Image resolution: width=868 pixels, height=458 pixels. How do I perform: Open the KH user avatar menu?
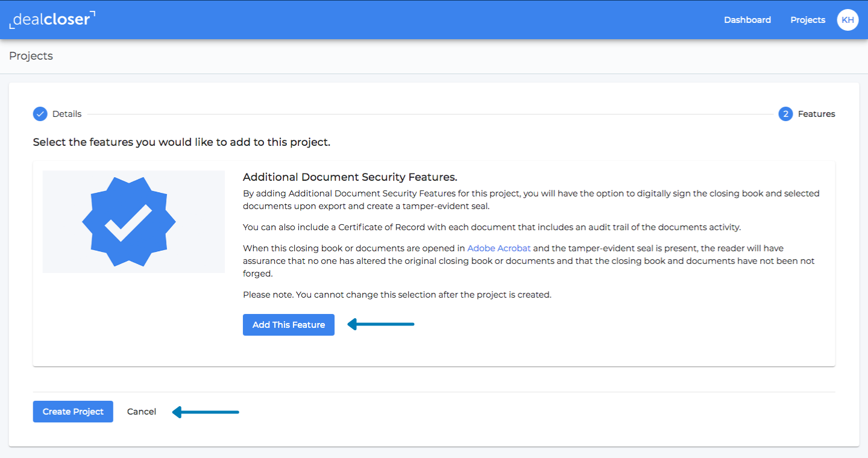[848, 20]
